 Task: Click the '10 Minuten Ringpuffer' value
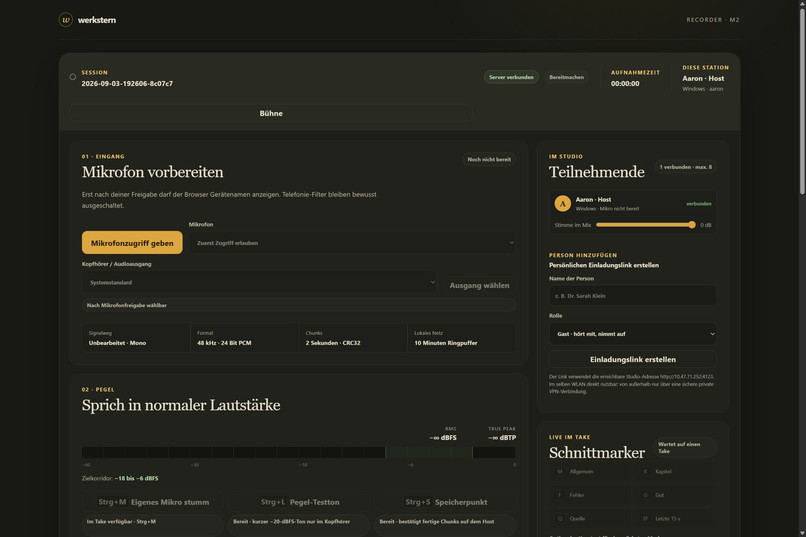click(446, 343)
